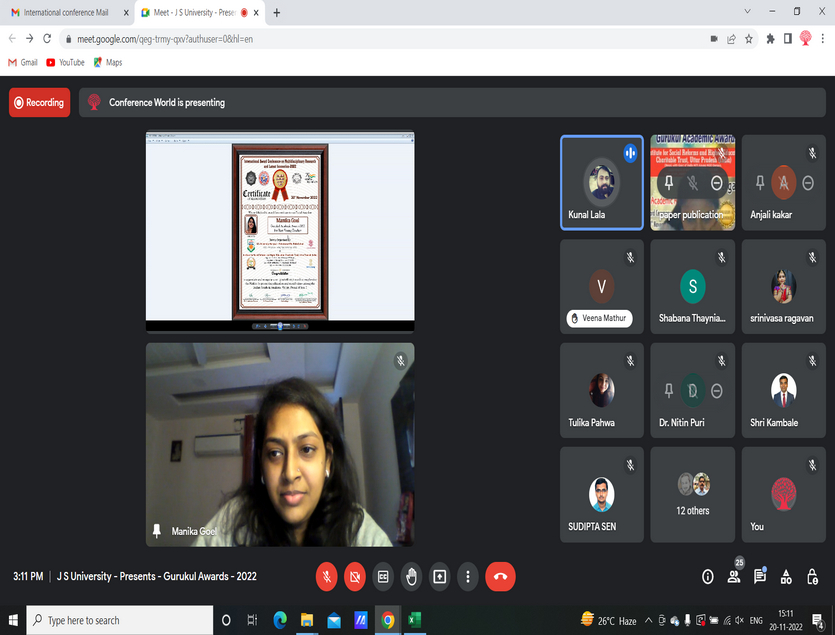Open the Activities panel
The width and height of the screenshot is (835, 635).
[786, 576]
